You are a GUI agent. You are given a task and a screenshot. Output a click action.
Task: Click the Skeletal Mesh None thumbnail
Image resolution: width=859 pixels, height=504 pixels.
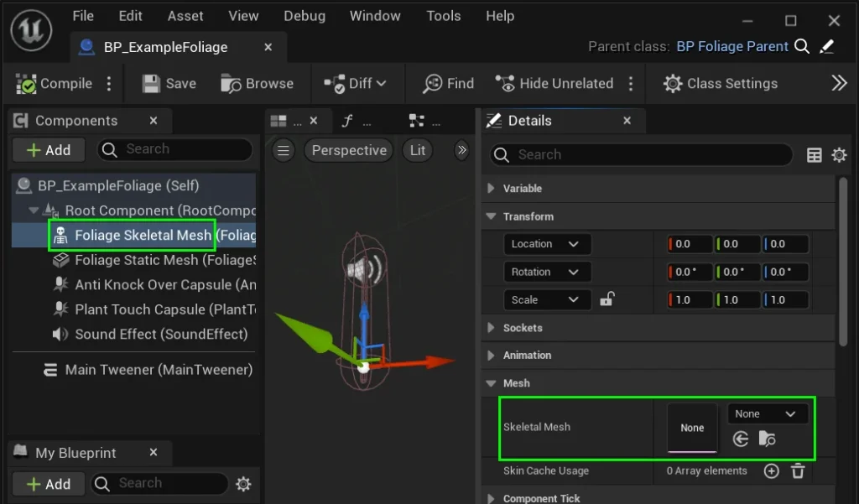coord(692,428)
